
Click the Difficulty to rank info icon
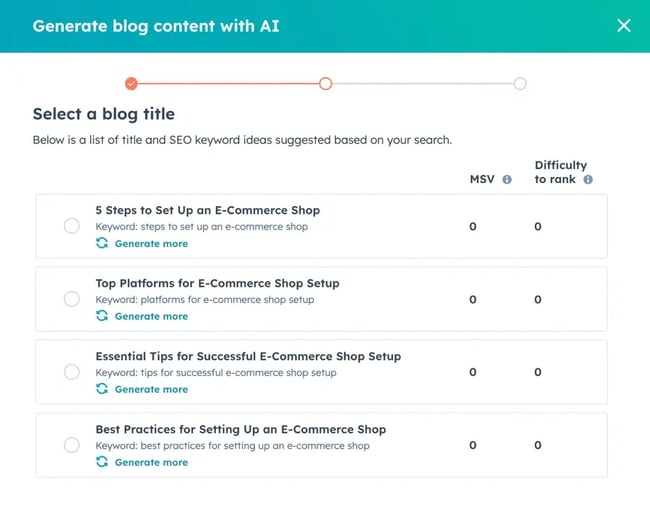(588, 180)
